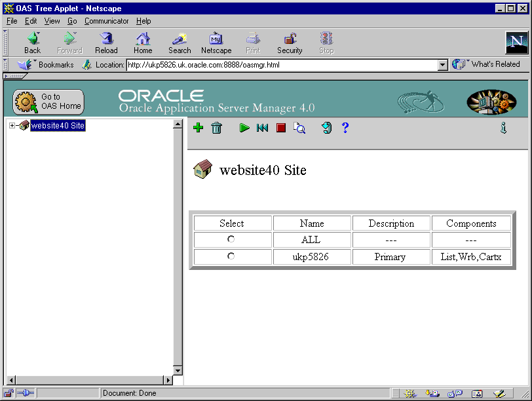The height and width of the screenshot is (401, 532).
Task: Click the status bar security lock icon
Action: pyautogui.click(x=9, y=393)
